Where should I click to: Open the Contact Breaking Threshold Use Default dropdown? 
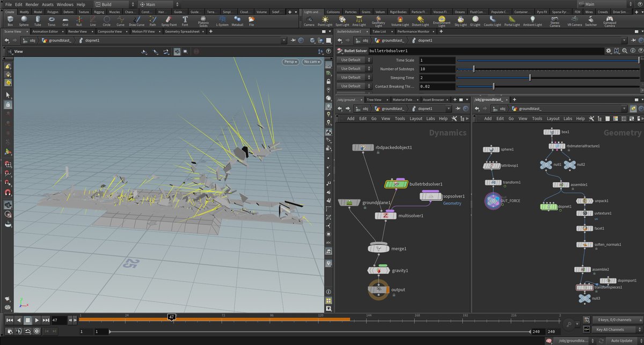click(354, 86)
